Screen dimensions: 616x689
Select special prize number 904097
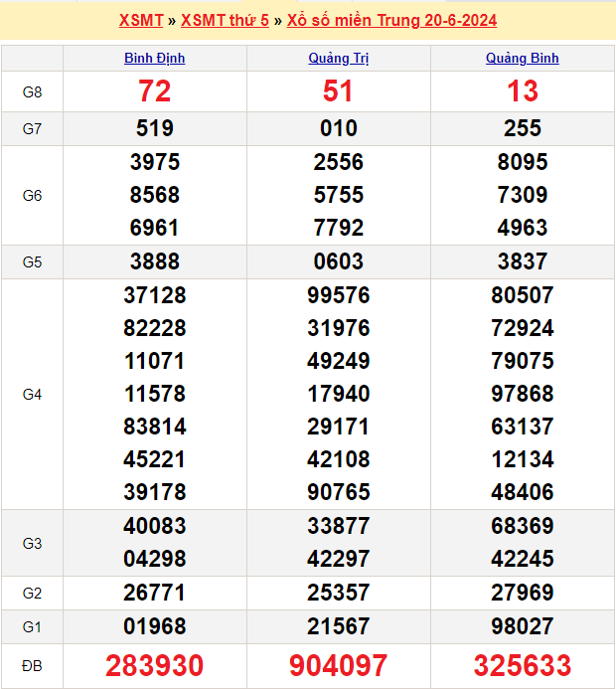click(338, 665)
